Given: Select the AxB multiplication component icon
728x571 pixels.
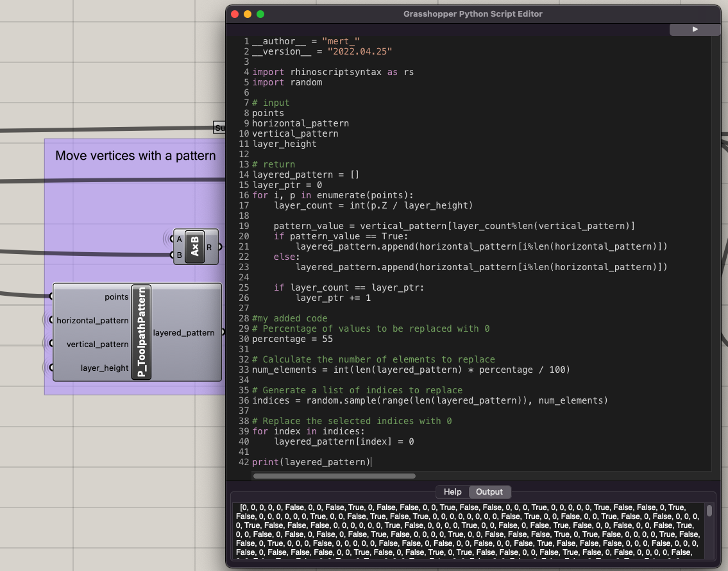Looking at the screenshot, I should [196, 247].
